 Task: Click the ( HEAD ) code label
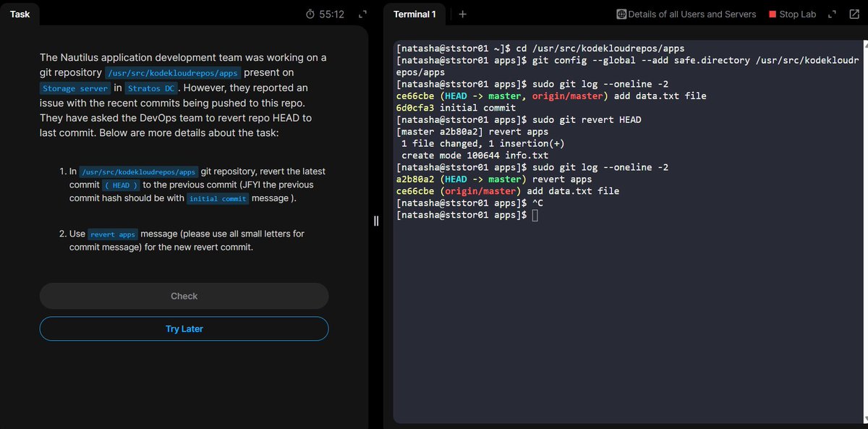tap(121, 185)
